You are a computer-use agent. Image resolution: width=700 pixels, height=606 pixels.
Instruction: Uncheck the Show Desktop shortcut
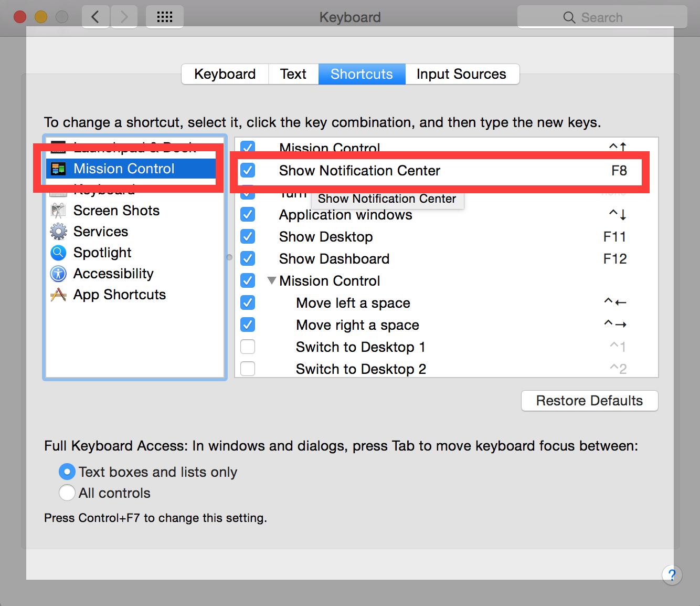coord(247,236)
